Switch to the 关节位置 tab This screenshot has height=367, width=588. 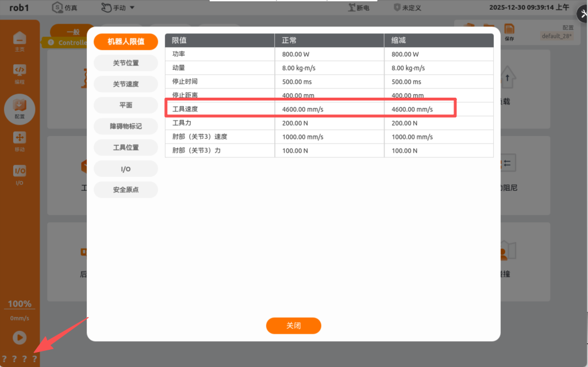pos(125,63)
